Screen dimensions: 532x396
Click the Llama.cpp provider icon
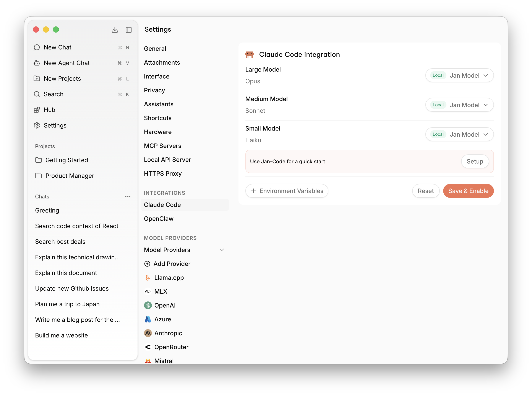pyautogui.click(x=148, y=278)
